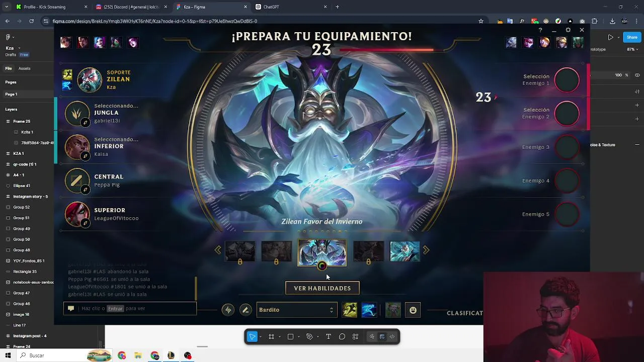Select the Frame 25 layer
The width and height of the screenshot is (644, 362).
[22, 121]
